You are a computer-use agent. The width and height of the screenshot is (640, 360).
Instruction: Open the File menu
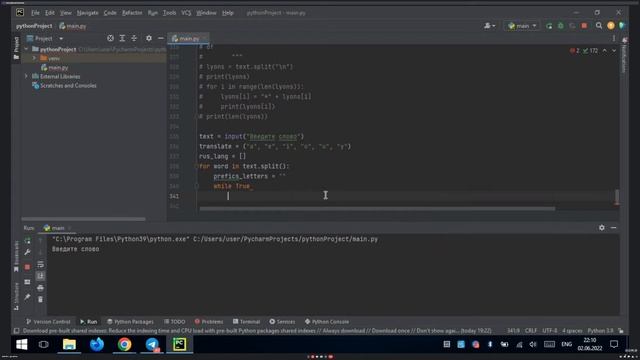pos(35,13)
